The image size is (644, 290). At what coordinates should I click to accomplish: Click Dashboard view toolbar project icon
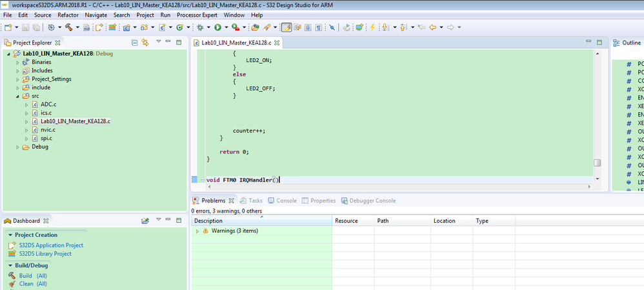[x=145, y=221]
